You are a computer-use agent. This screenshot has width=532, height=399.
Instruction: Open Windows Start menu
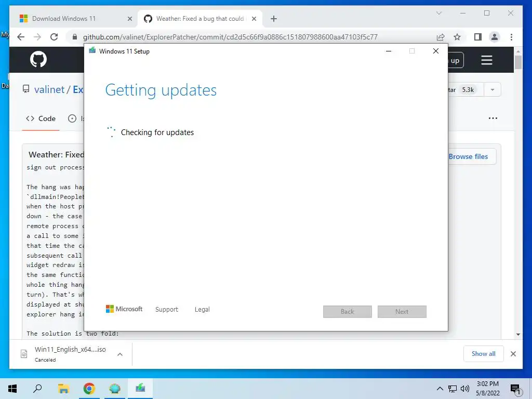12,389
